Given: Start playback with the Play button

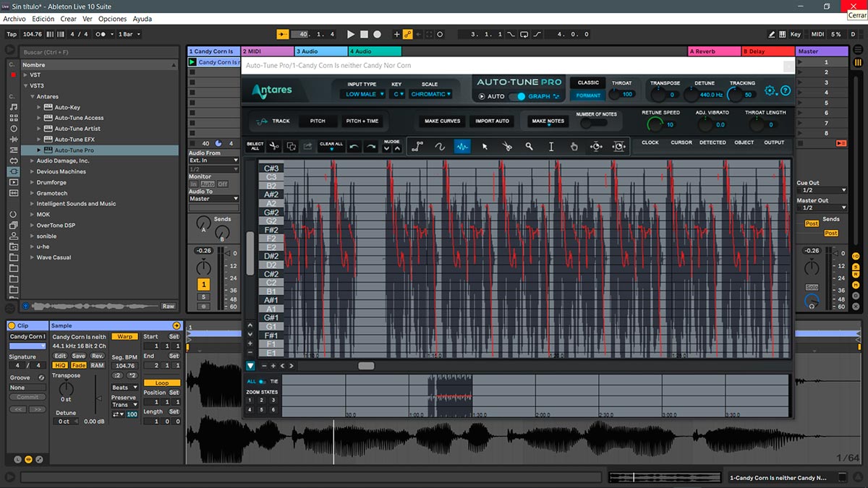Looking at the screenshot, I should tap(351, 34).
